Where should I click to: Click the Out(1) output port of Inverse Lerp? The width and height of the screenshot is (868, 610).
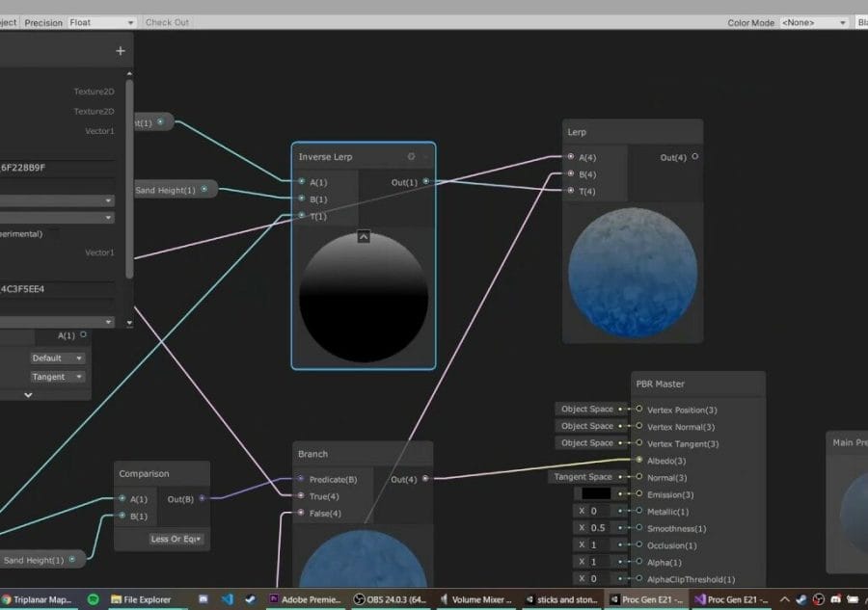427,181
